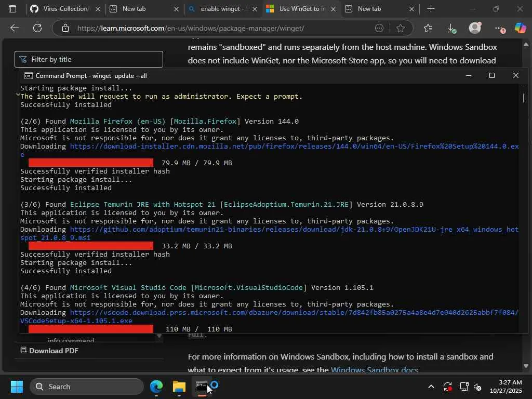This screenshot has height=399, width=532.
Task: Click the 33.2 MB Temurin progress bar
Action: (91, 246)
